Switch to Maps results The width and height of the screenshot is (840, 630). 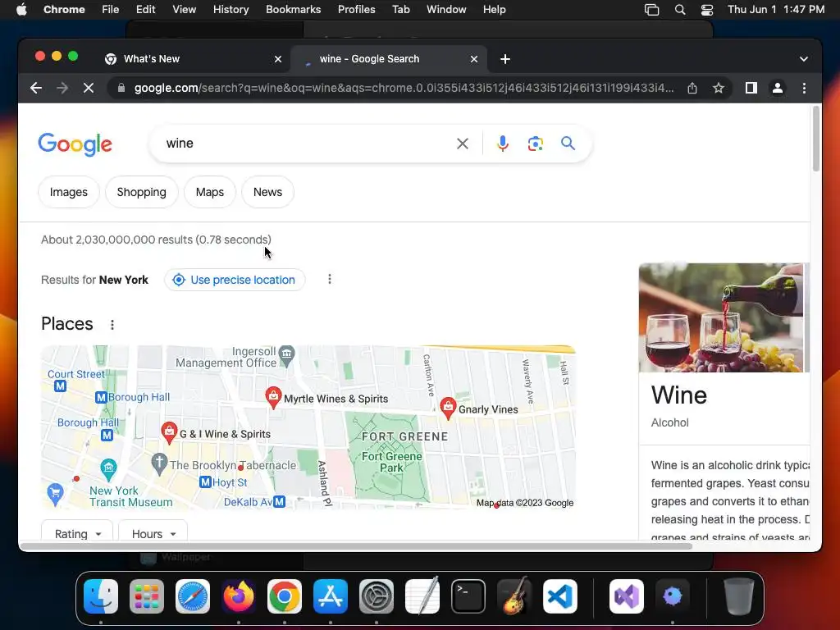[209, 192]
